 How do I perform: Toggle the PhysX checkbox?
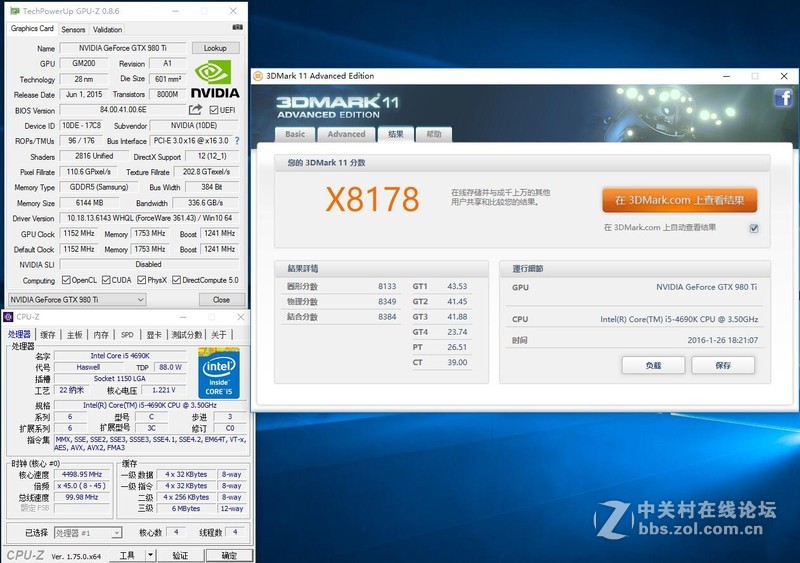[141, 280]
